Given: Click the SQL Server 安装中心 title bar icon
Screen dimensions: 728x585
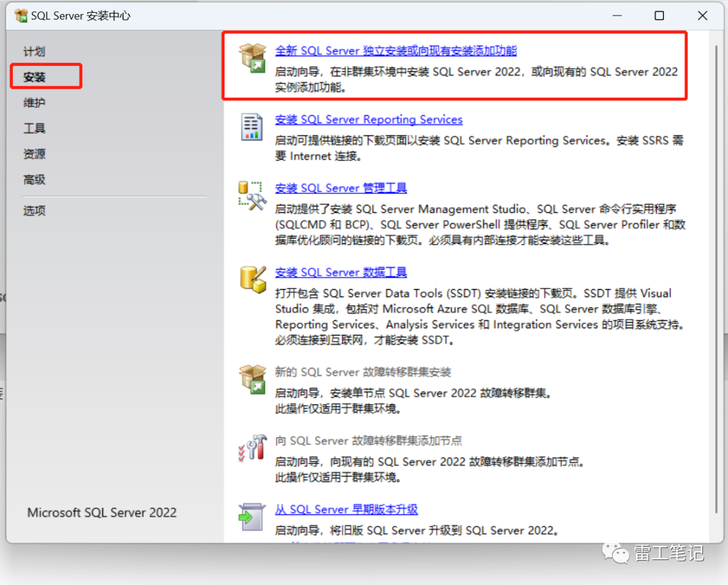Looking at the screenshot, I should pyautogui.click(x=21, y=16).
